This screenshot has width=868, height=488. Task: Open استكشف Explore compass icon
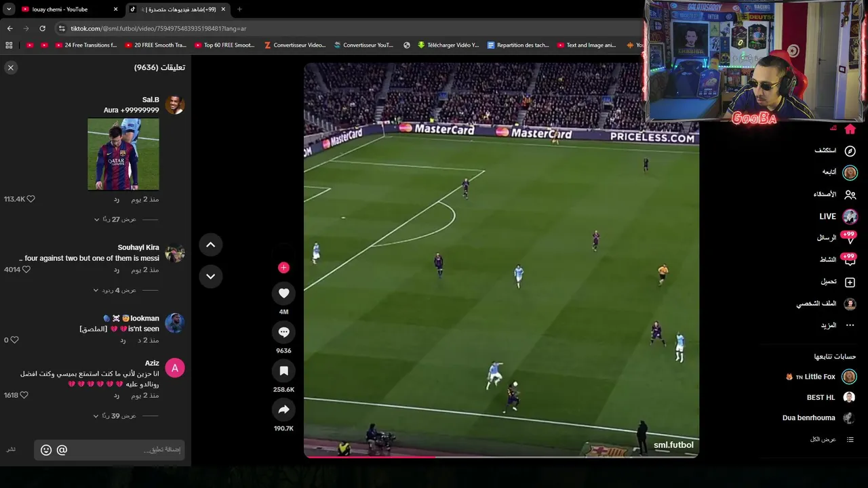(850, 150)
